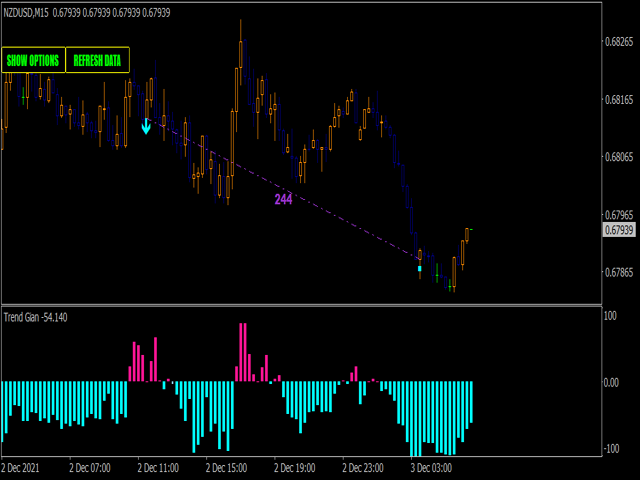
Task: Click the 2 Dec 23:00 time label
Action: click(x=363, y=468)
